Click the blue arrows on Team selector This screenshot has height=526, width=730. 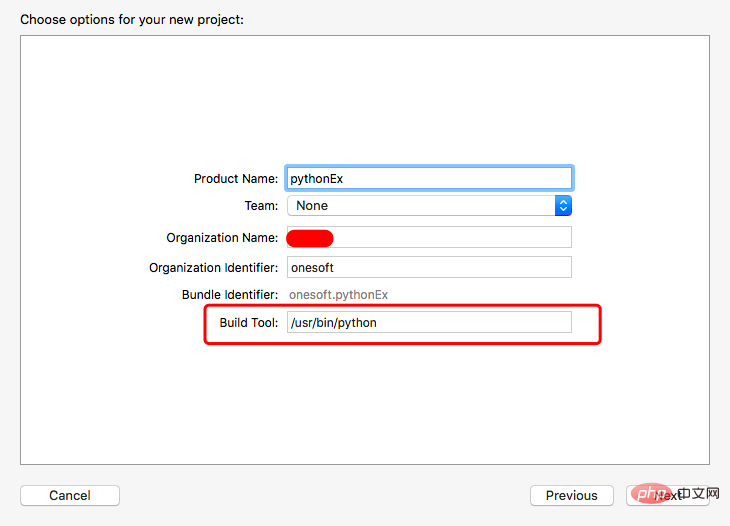point(563,205)
